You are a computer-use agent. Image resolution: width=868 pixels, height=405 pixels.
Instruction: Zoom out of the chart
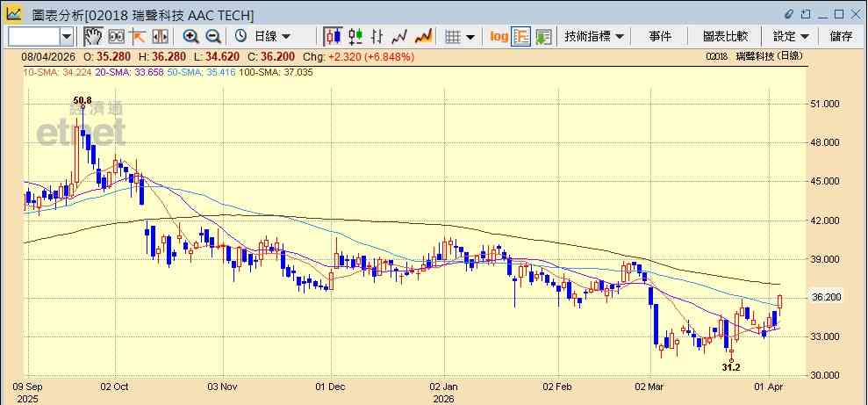pyautogui.click(x=213, y=37)
